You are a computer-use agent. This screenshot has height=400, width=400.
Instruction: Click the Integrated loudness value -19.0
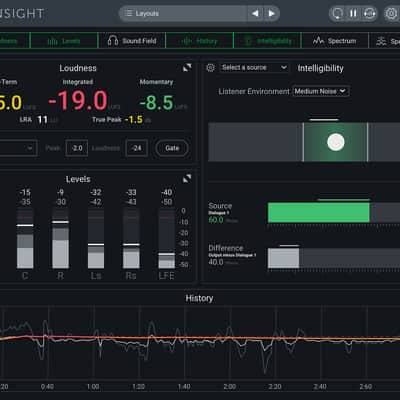(78, 101)
